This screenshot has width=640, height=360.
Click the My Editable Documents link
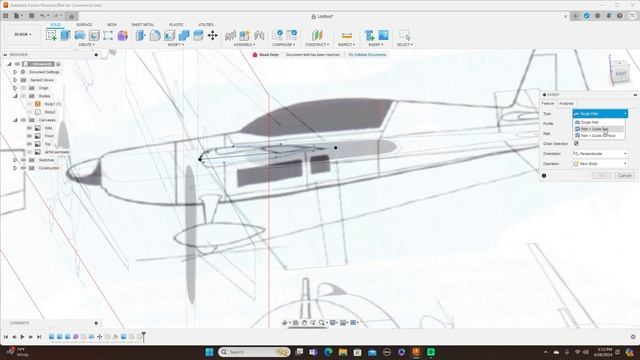(367, 55)
